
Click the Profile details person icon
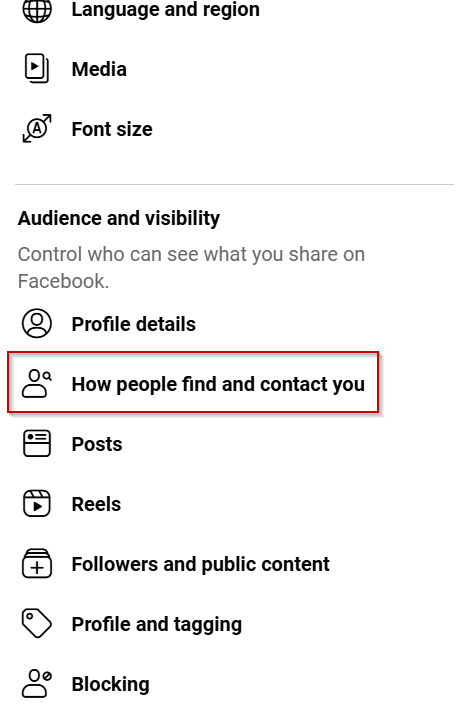point(37,323)
